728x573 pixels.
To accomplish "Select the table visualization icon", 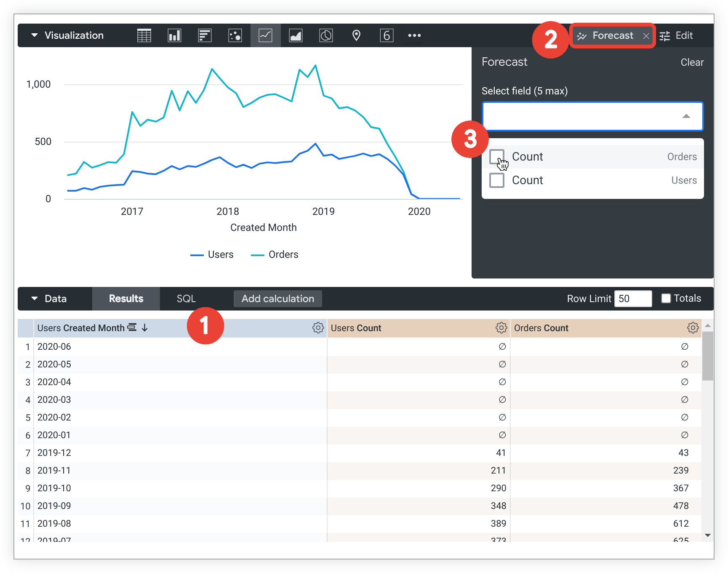I will click(144, 36).
